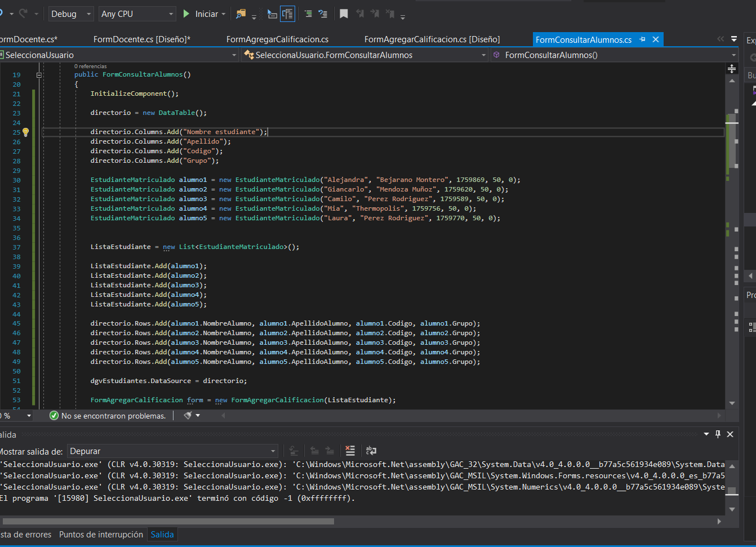
Task: Toggle word wrap in Output panel
Action: click(x=371, y=451)
